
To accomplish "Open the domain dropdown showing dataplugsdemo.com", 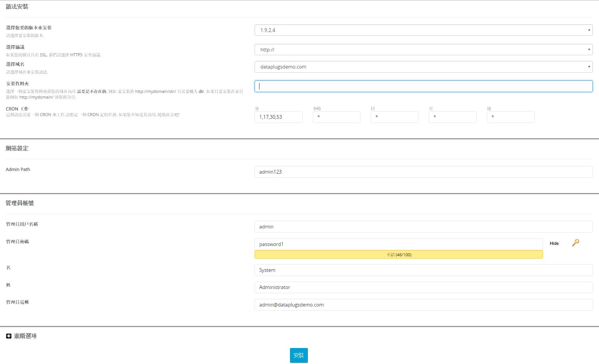I will click(423, 67).
